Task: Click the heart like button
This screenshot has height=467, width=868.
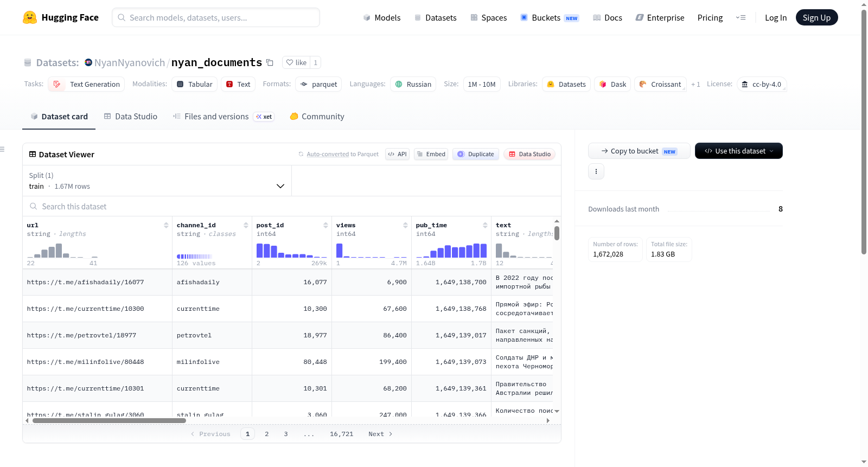Action: pyautogui.click(x=296, y=62)
